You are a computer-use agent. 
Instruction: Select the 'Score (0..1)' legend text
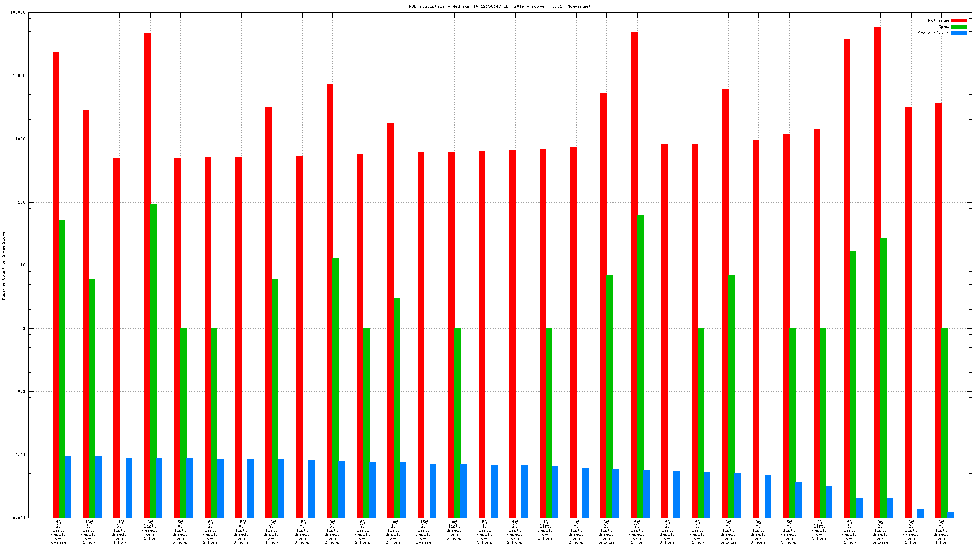click(x=933, y=33)
